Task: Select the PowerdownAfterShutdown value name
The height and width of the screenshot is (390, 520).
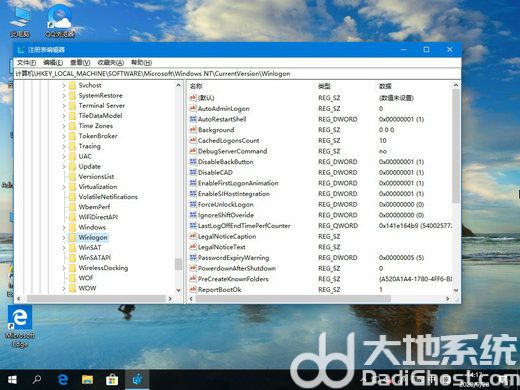Action: pos(237,268)
